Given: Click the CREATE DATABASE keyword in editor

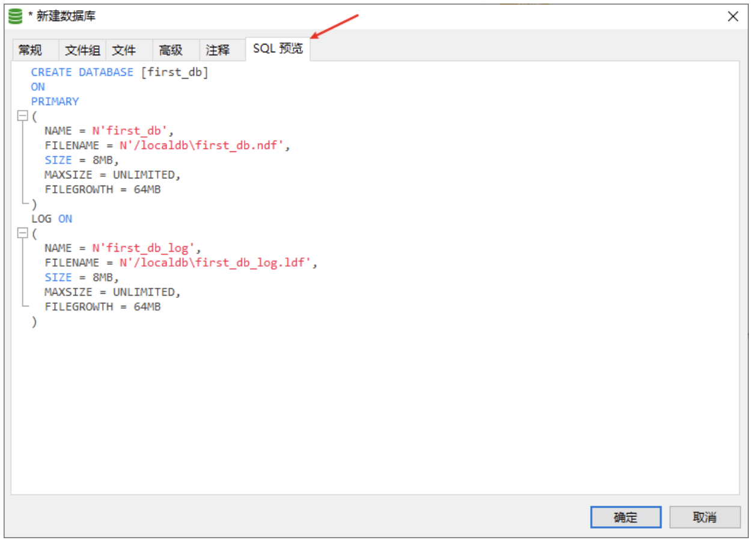Looking at the screenshot, I should (82, 72).
